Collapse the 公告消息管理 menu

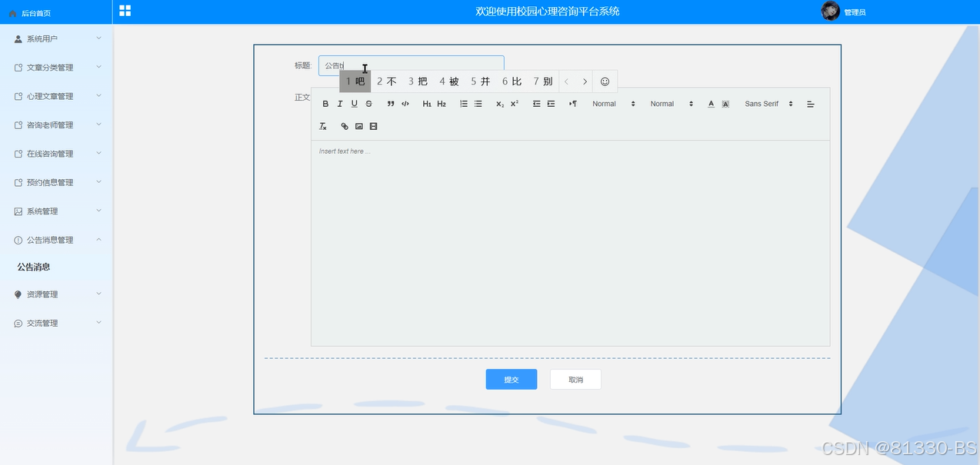pos(56,240)
